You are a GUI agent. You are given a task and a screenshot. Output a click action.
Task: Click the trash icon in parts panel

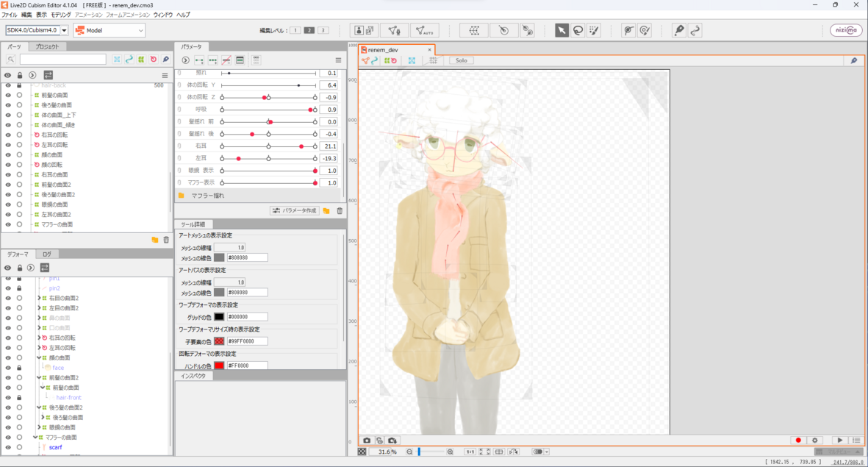tap(166, 240)
